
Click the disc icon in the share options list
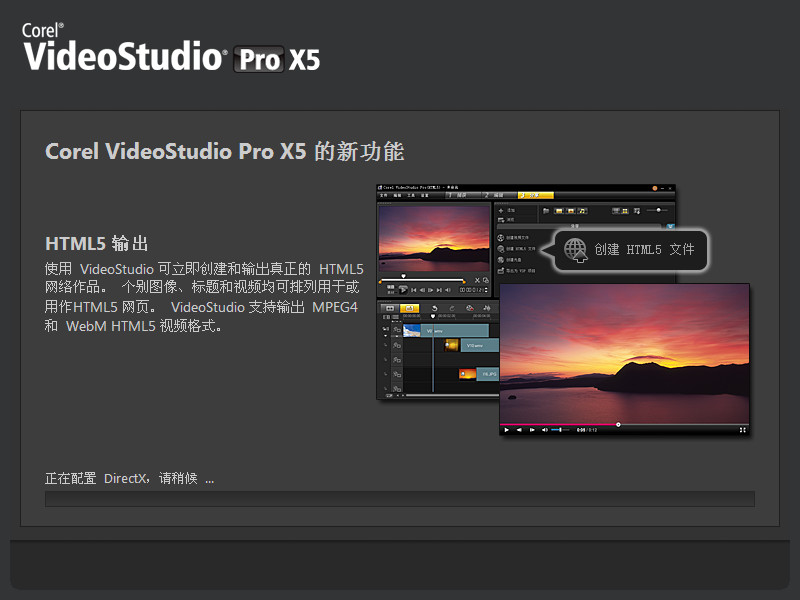(501, 260)
